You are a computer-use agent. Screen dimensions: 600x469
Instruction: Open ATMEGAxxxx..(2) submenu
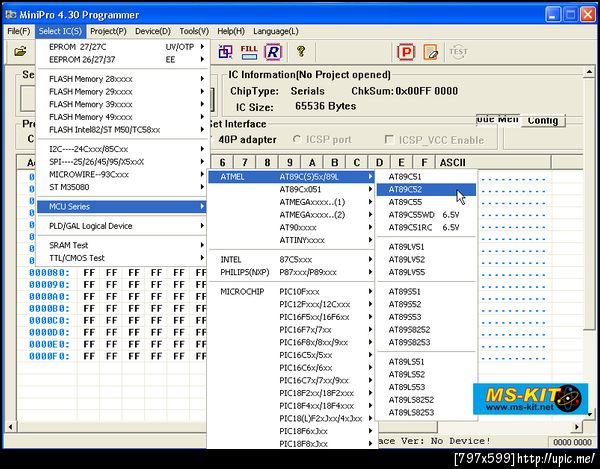(291, 215)
